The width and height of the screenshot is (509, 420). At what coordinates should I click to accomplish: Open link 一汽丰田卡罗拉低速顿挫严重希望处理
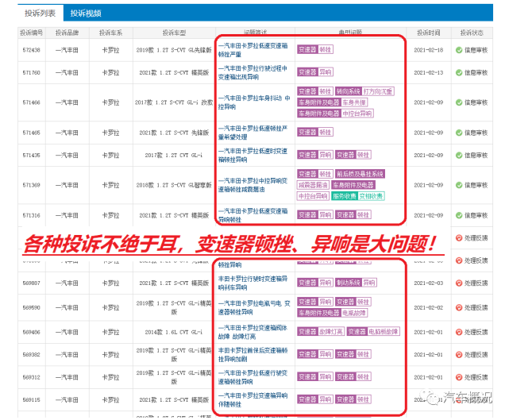(x=253, y=133)
